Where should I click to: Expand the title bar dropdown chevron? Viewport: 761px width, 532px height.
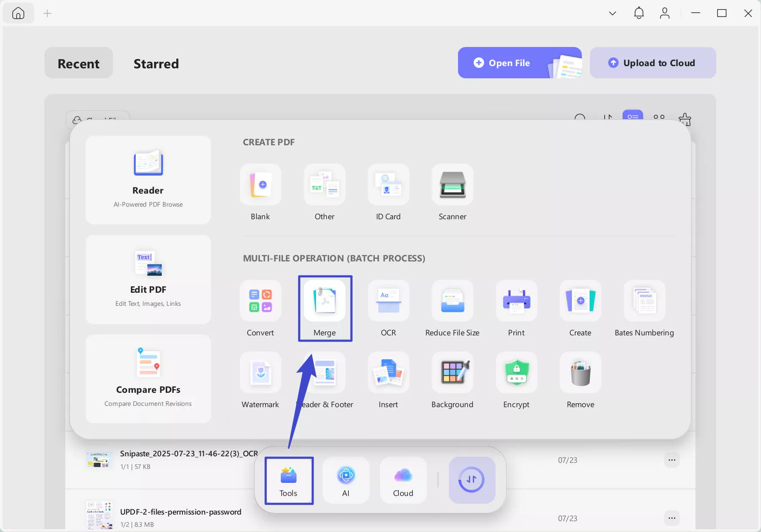(612, 13)
